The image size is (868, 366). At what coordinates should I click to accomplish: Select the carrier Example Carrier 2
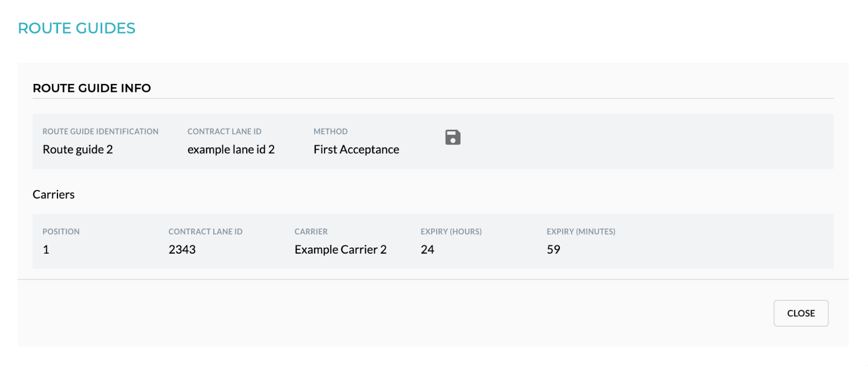340,249
